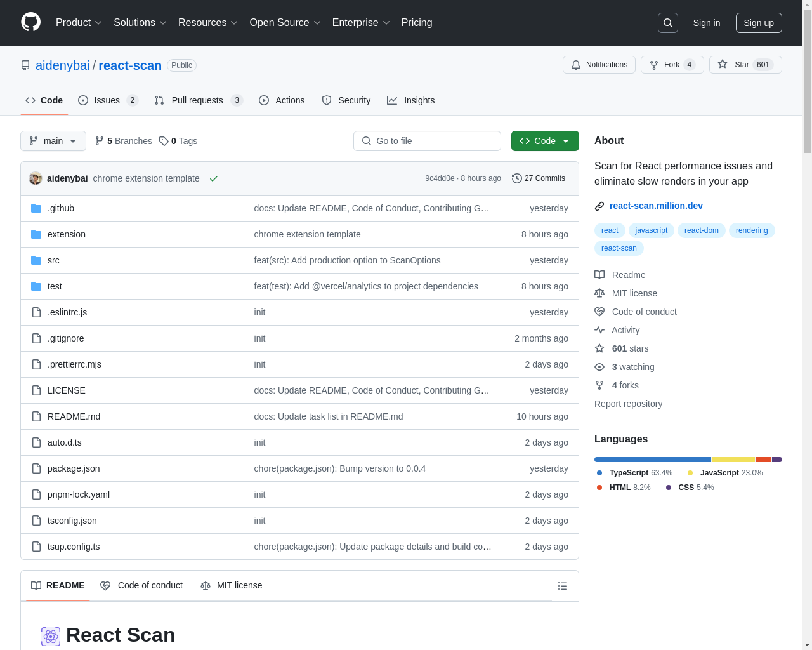Click the search magnifier icon in header
Viewport: 812px width, 650px height.
pyautogui.click(x=668, y=23)
